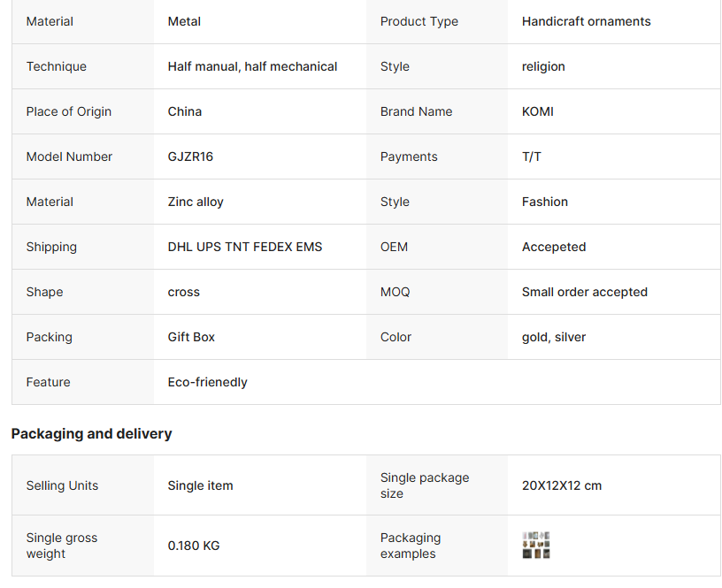Click the Single item selling units value

pyautogui.click(x=200, y=485)
